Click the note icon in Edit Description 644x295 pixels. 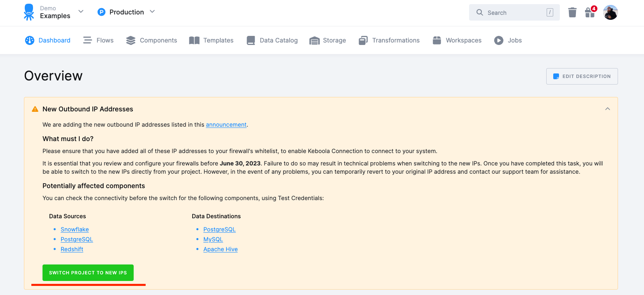click(x=556, y=76)
